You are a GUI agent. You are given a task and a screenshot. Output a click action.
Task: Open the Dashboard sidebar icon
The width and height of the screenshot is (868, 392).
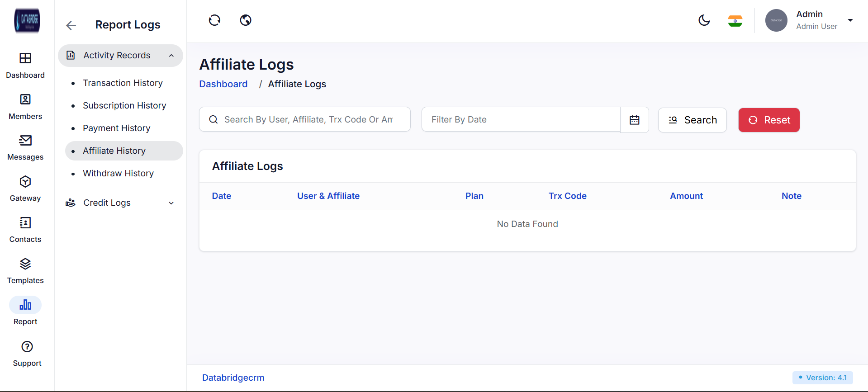[25, 58]
